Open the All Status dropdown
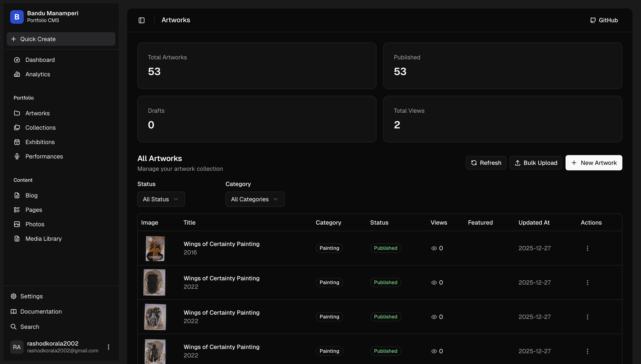Viewport: 641px width, 364px height. pyautogui.click(x=161, y=199)
